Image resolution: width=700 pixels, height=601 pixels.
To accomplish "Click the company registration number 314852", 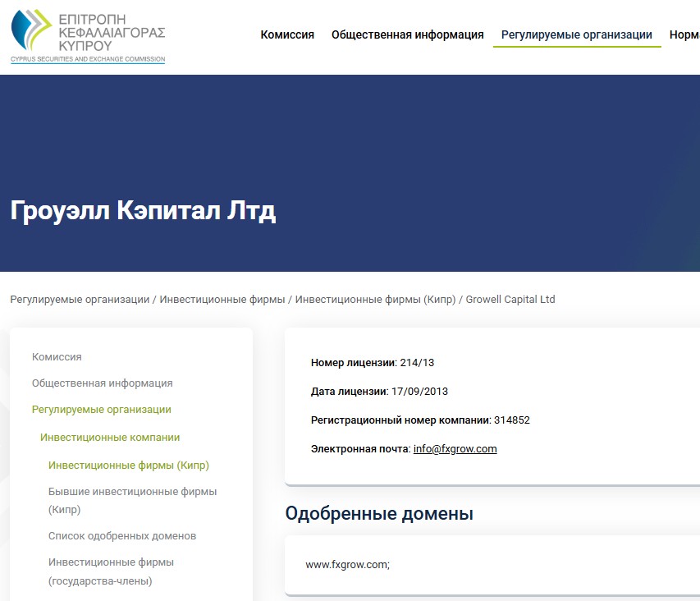I will pos(511,420).
